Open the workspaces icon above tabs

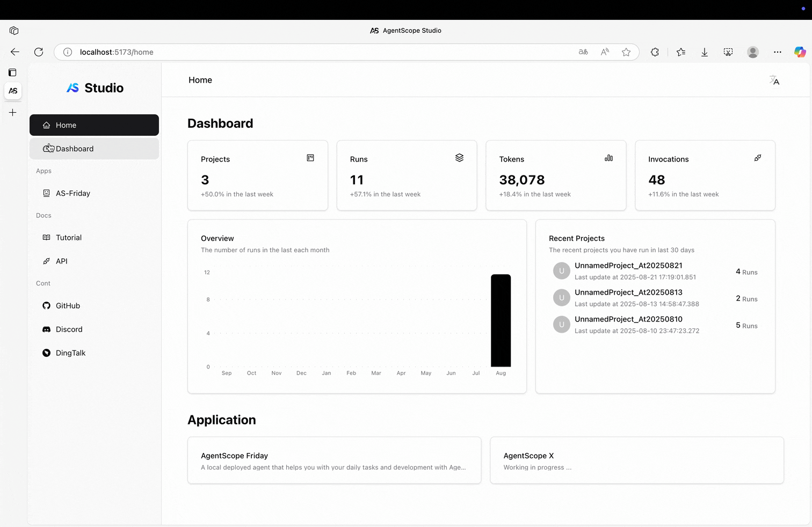pos(14,31)
